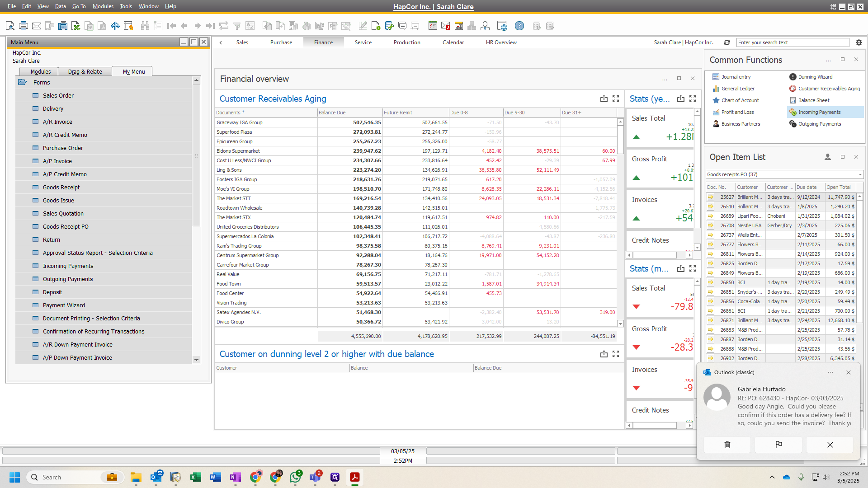
Task: Click the Email envelope toolbar icon
Action: tap(37, 26)
